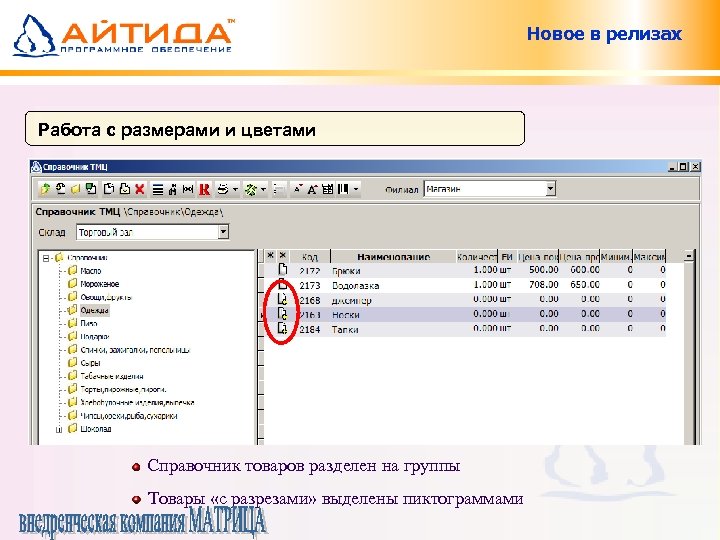This screenshot has height=540, width=720.
Task: Click the document icon of Тапки row
Action: click(282, 329)
